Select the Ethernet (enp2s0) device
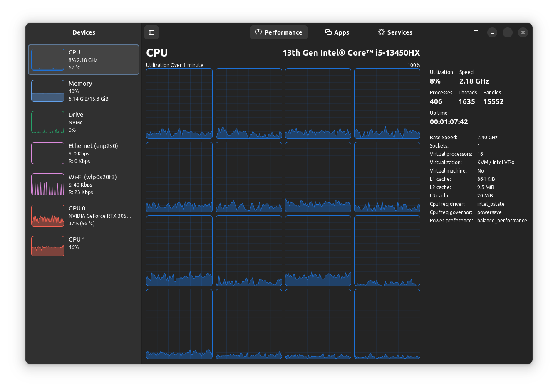The width and height of the screenshot is (558, 392). pos(83,153)
